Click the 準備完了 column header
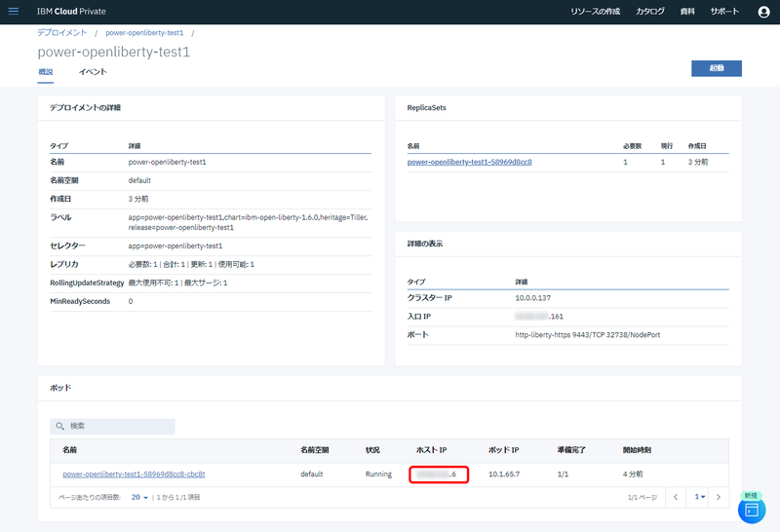This screenshot has width=780, height=532. [x=571, y=450]
